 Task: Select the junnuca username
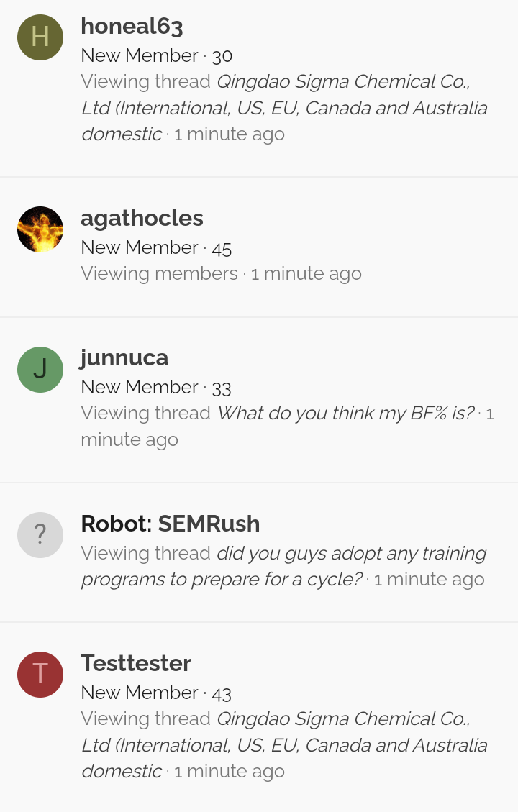[x=124, y=358]
